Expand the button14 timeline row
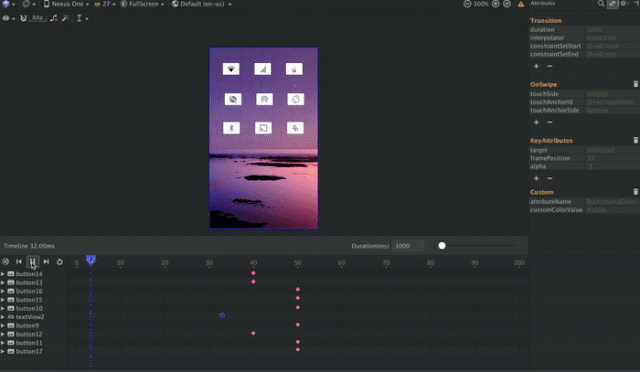 [x=3, y=274]
